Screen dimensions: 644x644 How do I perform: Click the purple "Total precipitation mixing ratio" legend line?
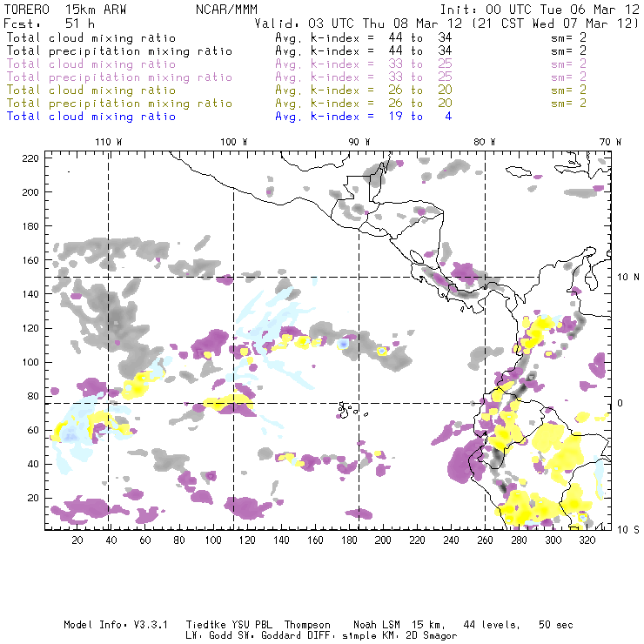pos(119,77)
